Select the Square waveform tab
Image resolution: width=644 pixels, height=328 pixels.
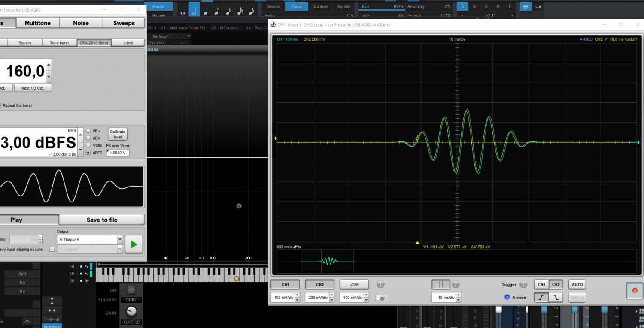pyautogui.click(x=25, y=43)
